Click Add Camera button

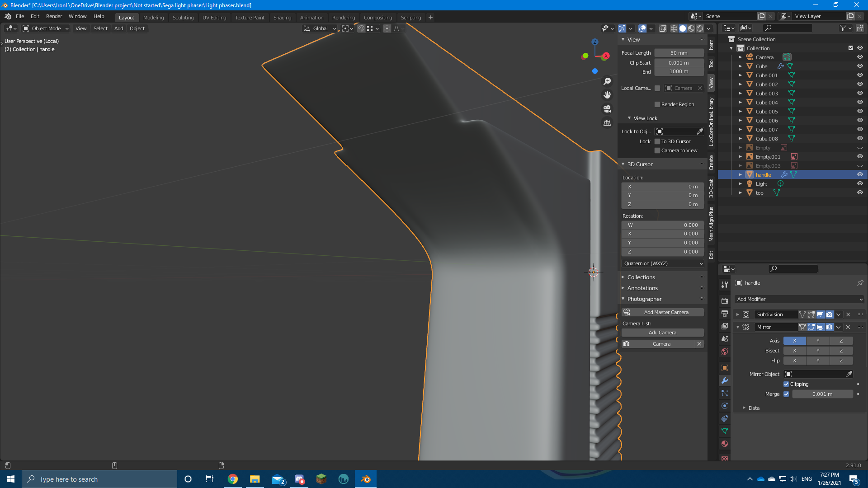(x=663, y=333)
